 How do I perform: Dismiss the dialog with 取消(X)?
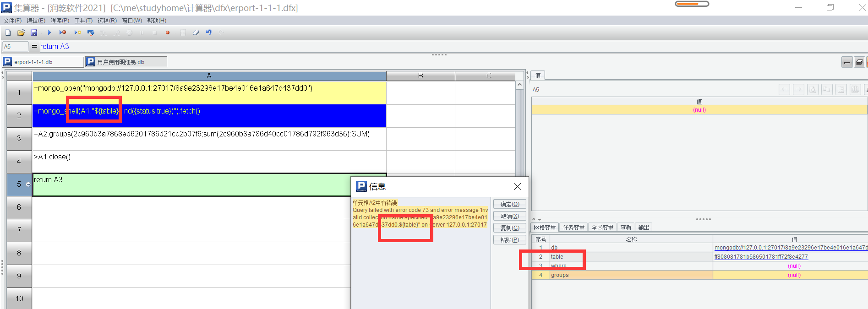(x=509, y=216)
